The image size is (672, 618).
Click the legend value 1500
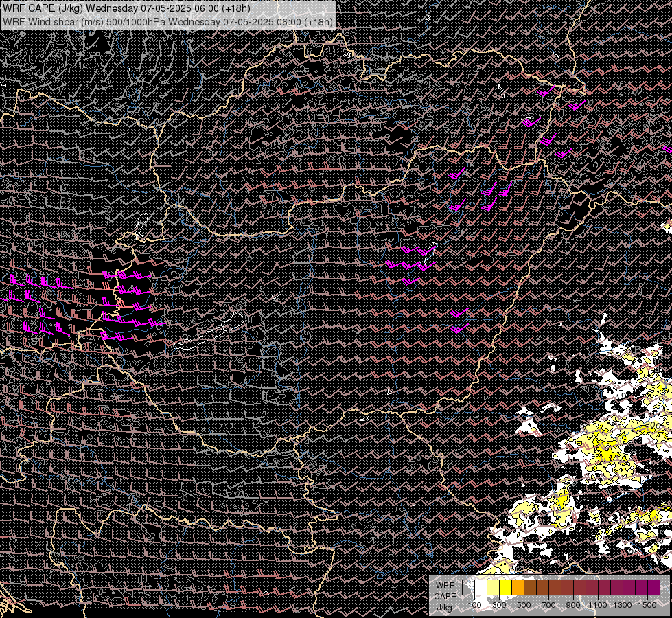(647, 605)
